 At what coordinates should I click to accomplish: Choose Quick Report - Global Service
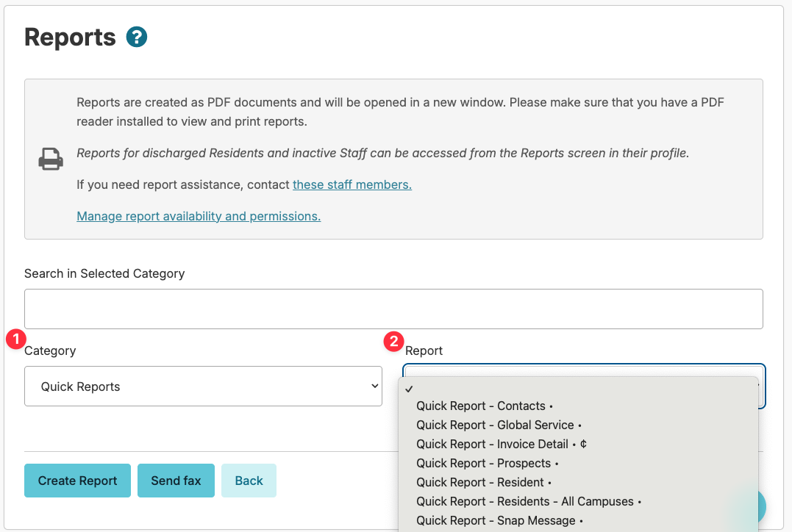coord(578,425)
